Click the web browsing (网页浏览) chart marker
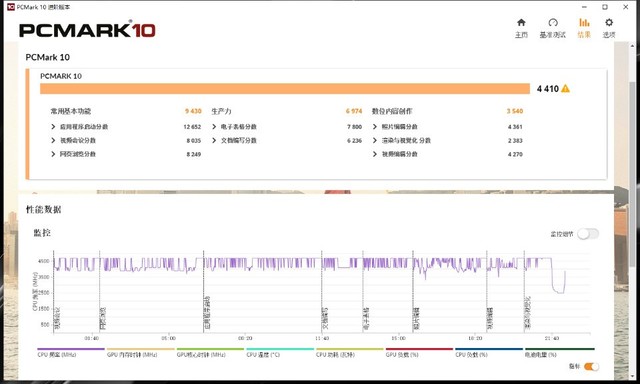 (103, 318)
